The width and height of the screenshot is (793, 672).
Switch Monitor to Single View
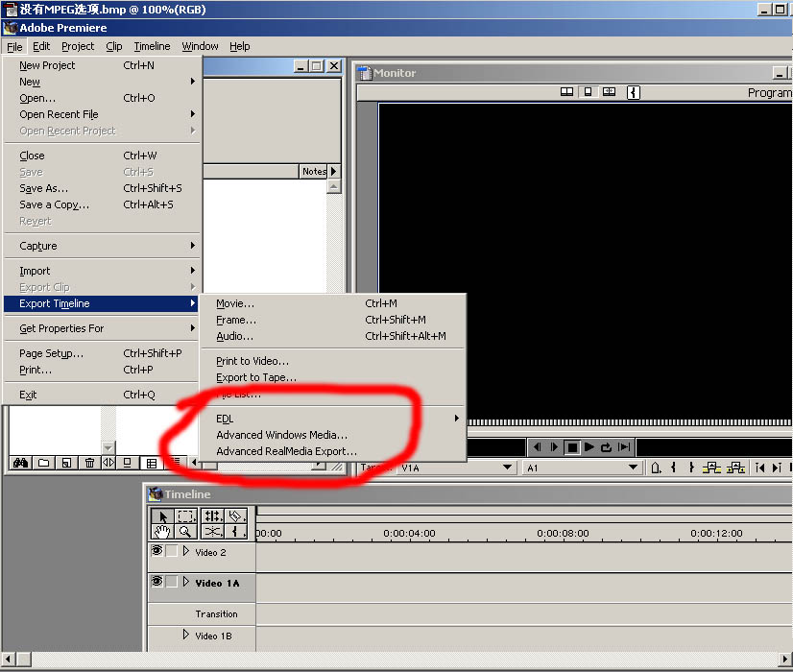coord(588,92)
